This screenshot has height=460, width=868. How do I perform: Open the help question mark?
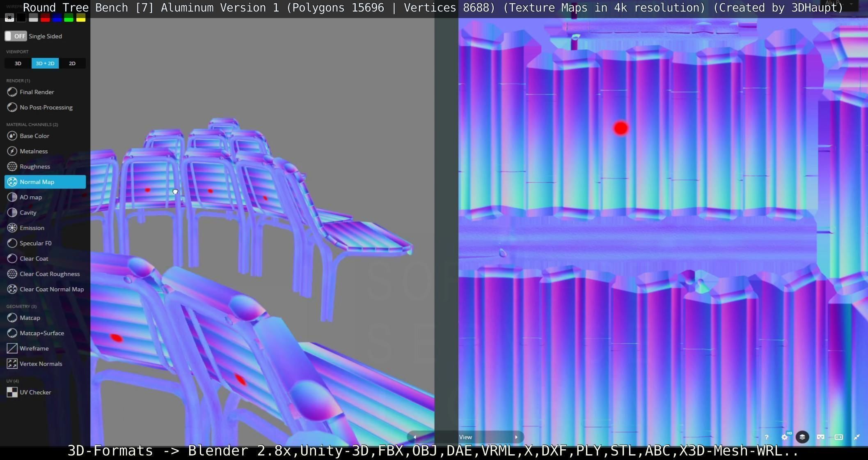click(766, 437)
